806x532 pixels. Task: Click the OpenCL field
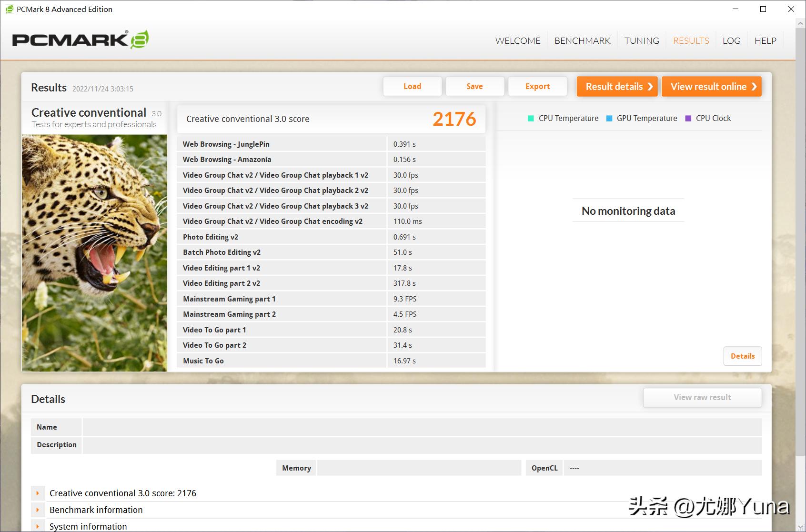click(x=663, y=468)
